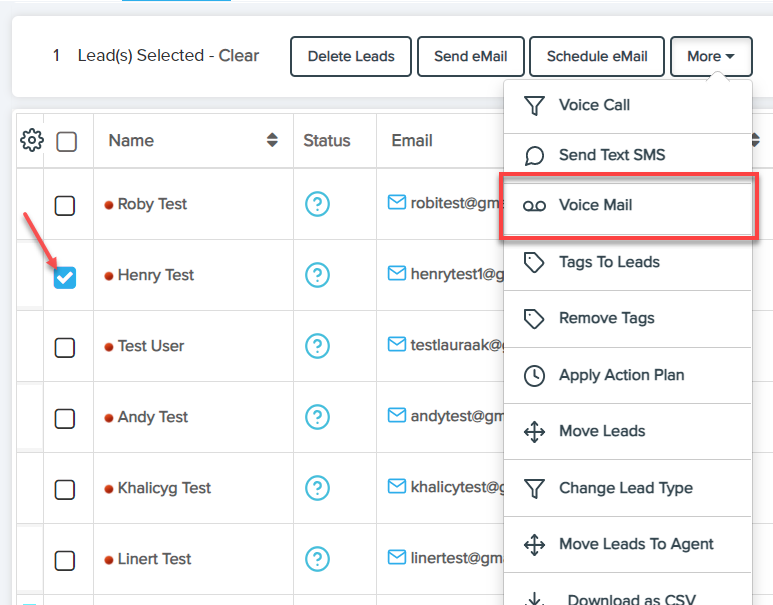Click email envelope icon for Linert Test
773x605 pixels.
click(x=397, y=558)
